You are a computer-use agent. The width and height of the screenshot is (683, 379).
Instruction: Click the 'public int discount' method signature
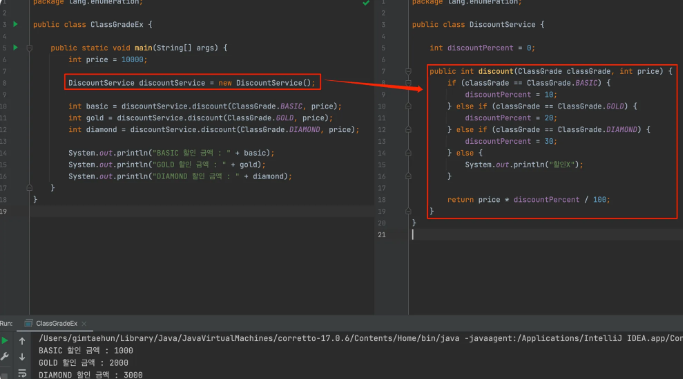(x=551, y=71)
